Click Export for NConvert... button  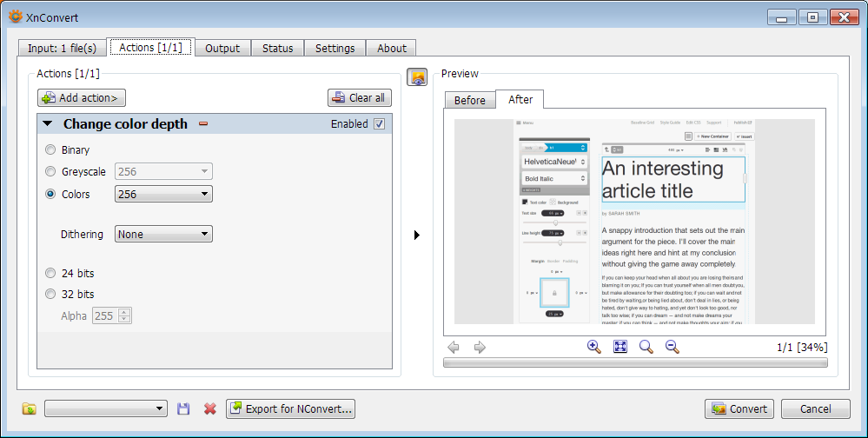[x=290, y=408]
